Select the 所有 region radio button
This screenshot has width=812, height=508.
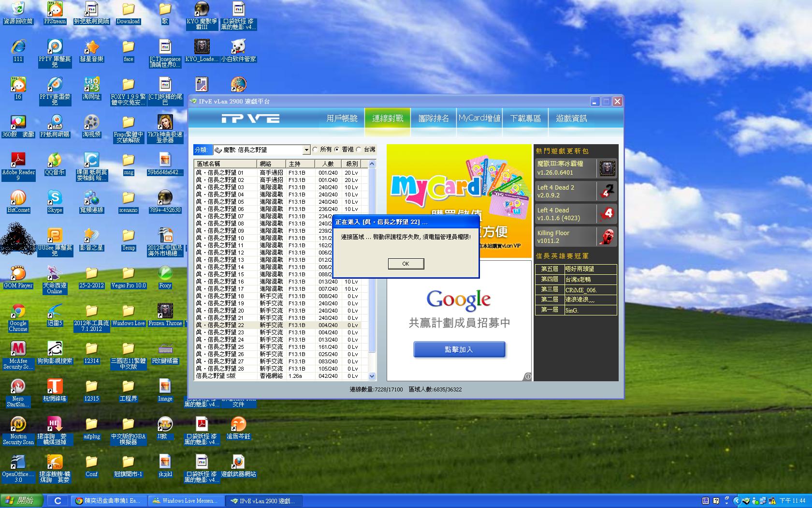315,149
